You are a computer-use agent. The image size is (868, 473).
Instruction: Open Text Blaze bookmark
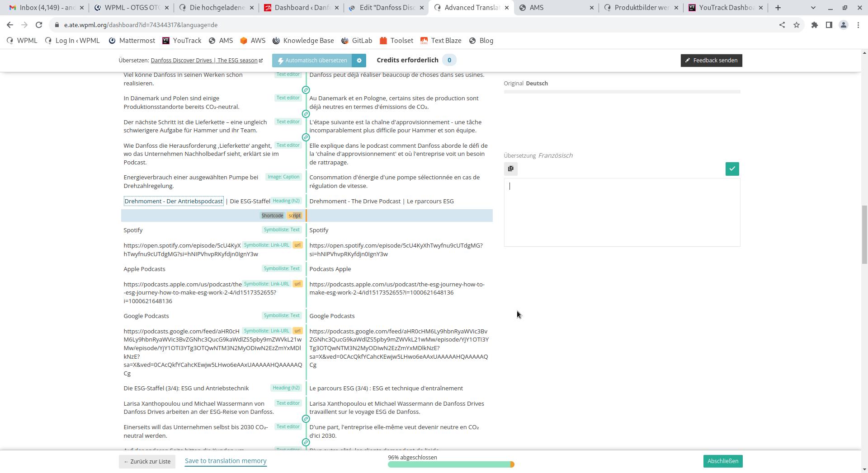441,41
